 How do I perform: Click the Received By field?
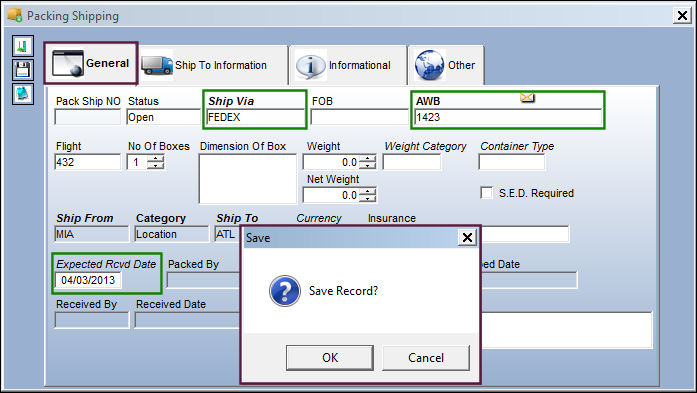pos(92,320)
